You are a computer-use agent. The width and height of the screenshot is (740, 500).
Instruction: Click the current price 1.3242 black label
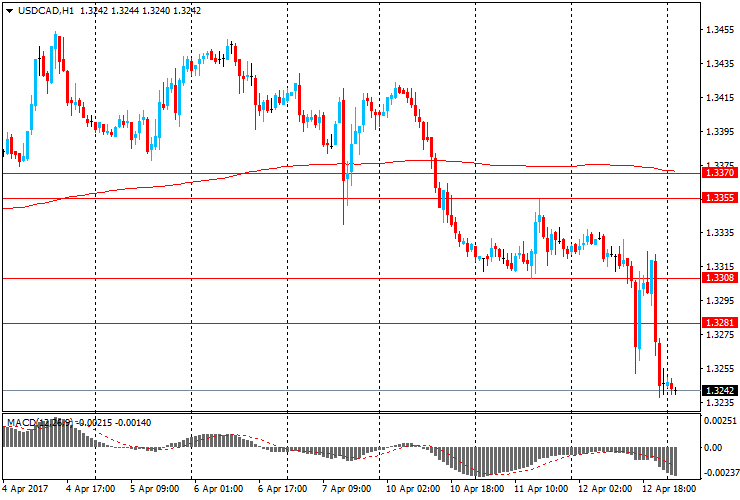[x=720, y=390]
